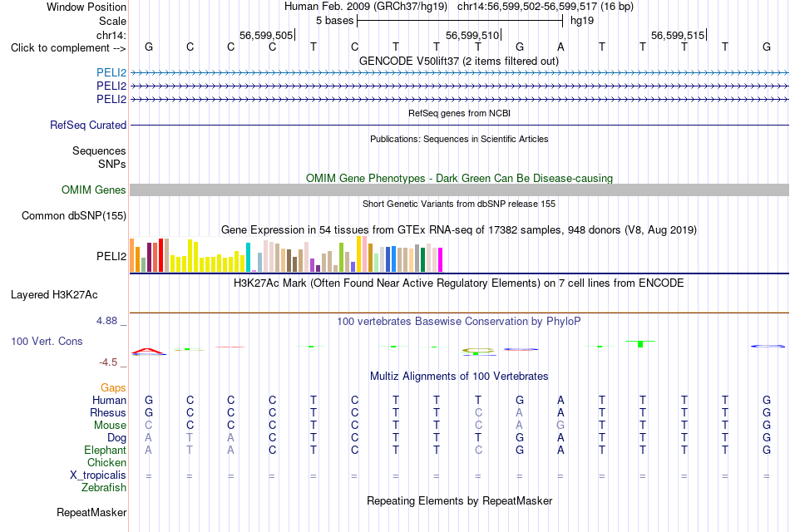Click the RepeatMasker track label
The width and height of the screenshot is (790, 532).
pyautogui.click(x=91, y=512)
